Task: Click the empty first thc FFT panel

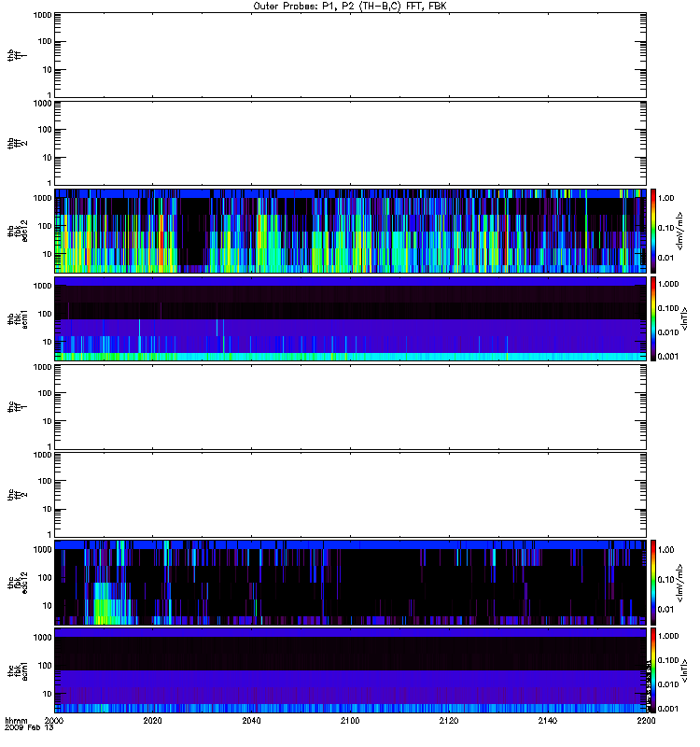Action: tap(349, 405)
